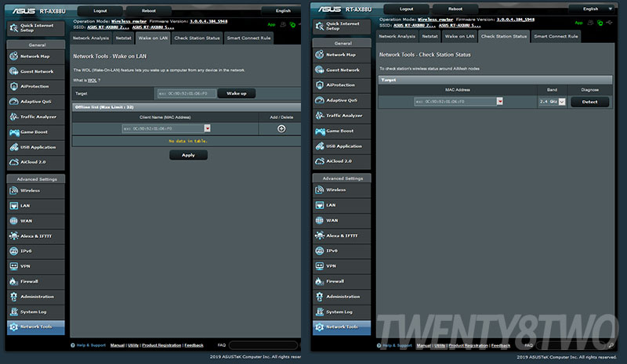Switch to Network Analysis tab in left window
This screenshot has width=627, height=364.
[x=91, y=38]
